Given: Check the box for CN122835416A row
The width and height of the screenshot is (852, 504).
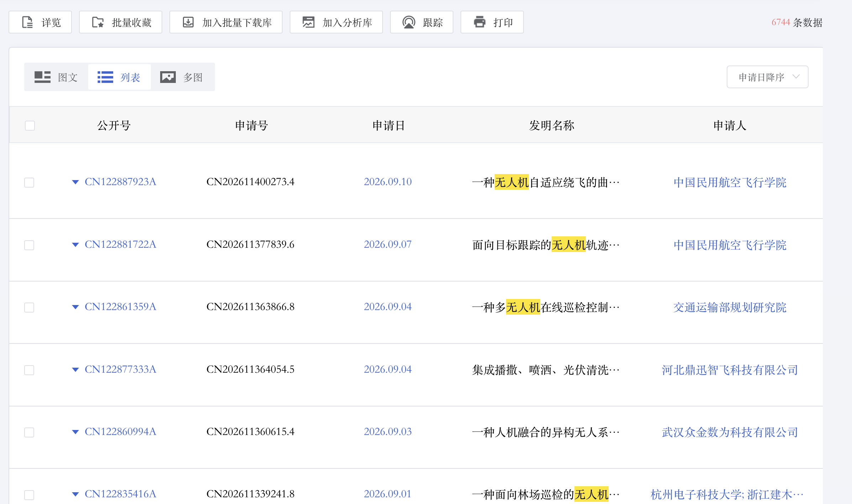Looking at the screenshot, I should point(29,495).
